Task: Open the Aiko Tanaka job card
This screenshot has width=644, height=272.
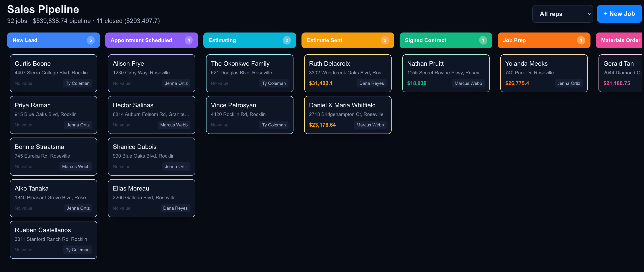Action: point(54,198)
